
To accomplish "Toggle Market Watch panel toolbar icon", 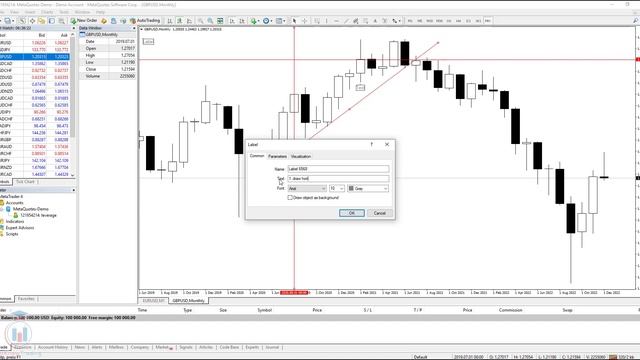I will click(x=22, y=20).
